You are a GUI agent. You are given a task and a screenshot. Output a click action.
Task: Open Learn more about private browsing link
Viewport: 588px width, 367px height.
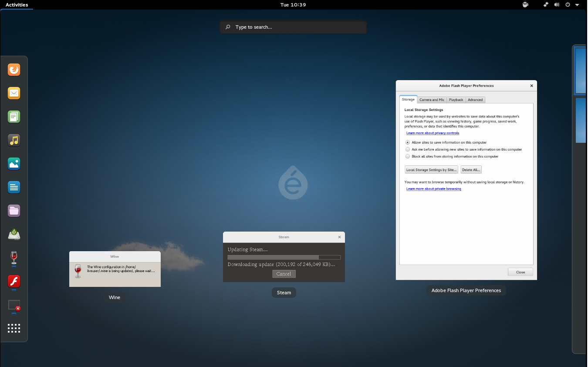pyautogui.click(x=433, y=189)
